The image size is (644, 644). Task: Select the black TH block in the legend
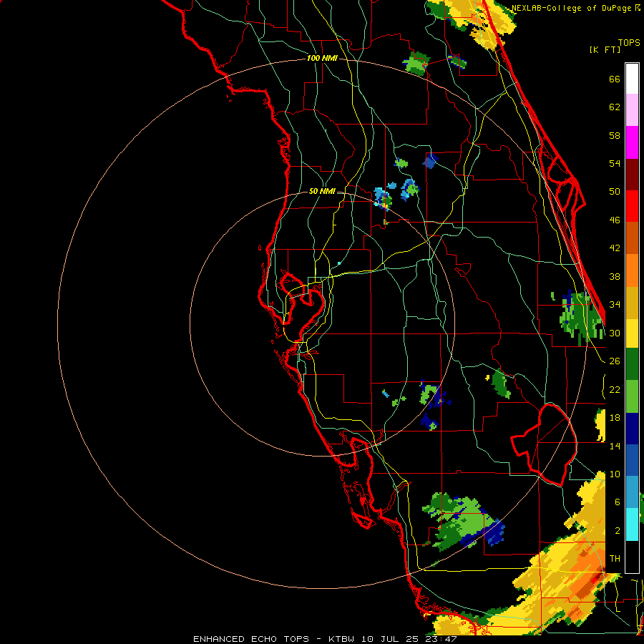click(x=632, y=557)
